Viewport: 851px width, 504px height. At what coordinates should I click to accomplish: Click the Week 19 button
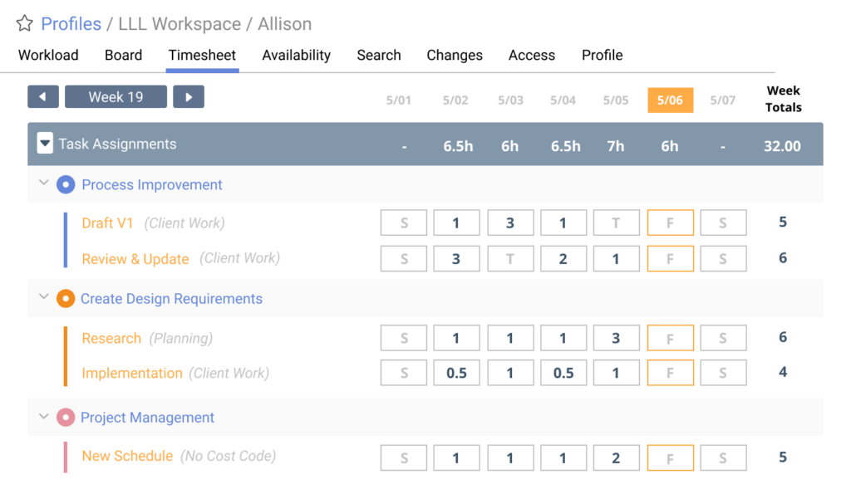pyautogui.click(x=116, y=97)
